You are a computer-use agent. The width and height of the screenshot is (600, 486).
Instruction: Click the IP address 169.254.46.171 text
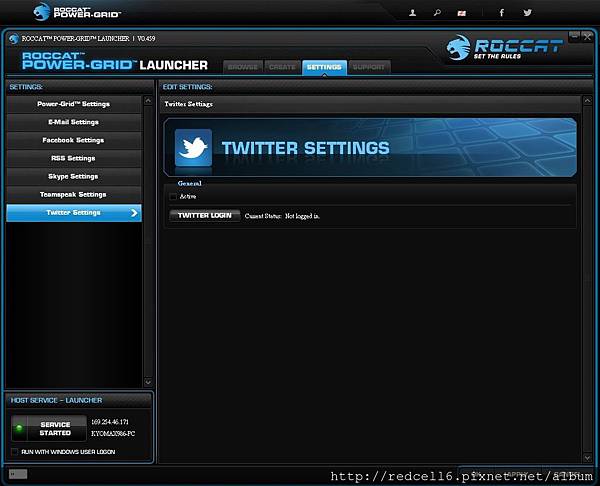tap(110, 422)
